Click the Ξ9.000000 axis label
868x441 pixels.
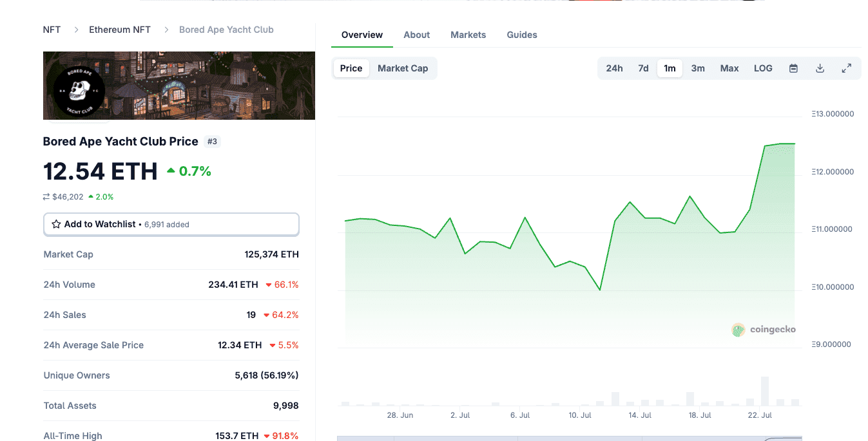tap(831, 344)
